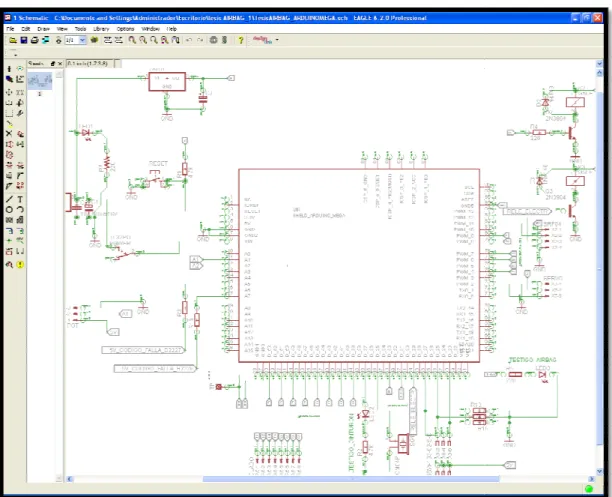Open the Options menu
The image size is (612, 497).
125,29
